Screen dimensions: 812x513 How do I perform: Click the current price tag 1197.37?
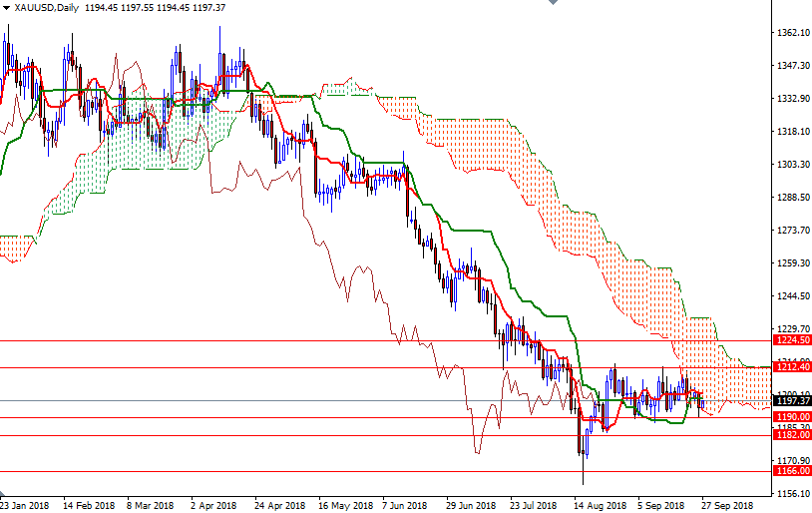click(792, 401)
